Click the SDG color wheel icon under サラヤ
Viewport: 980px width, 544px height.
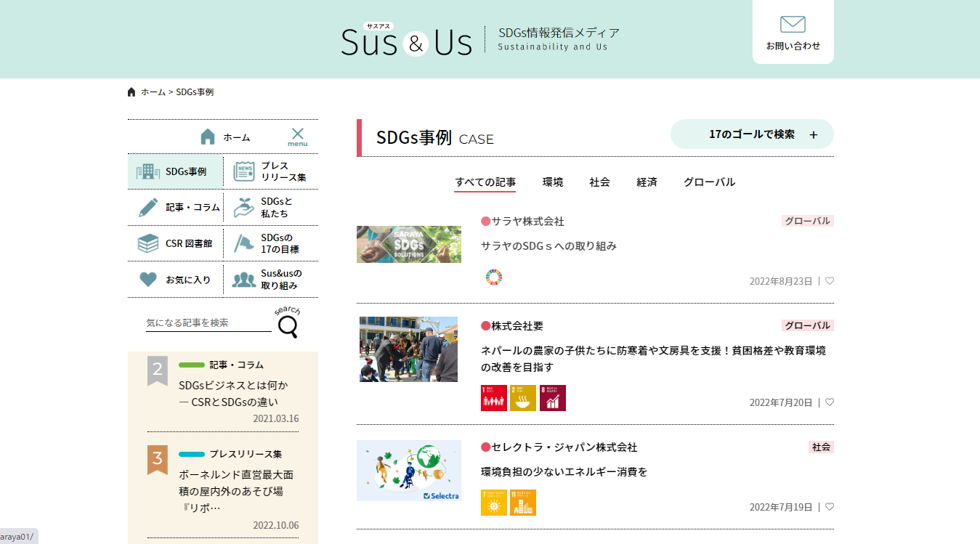pyautogui.click(x=494, y=277)
